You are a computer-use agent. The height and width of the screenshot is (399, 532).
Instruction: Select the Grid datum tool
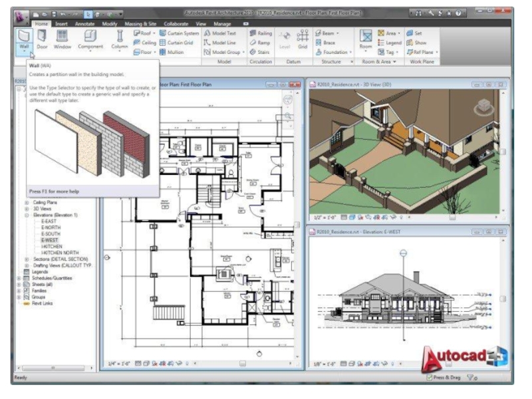pyautogui.click(x=303, y=39)
